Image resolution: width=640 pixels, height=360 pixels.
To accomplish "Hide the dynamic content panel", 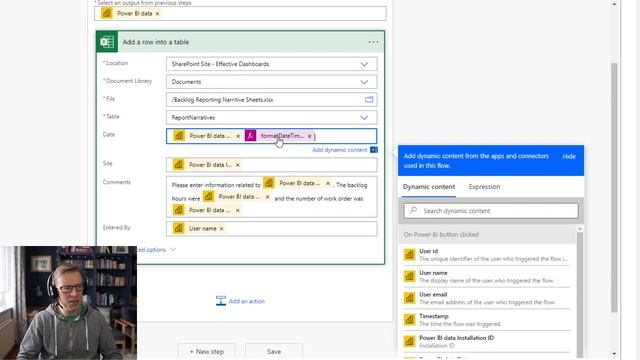I will coord(569,156).
